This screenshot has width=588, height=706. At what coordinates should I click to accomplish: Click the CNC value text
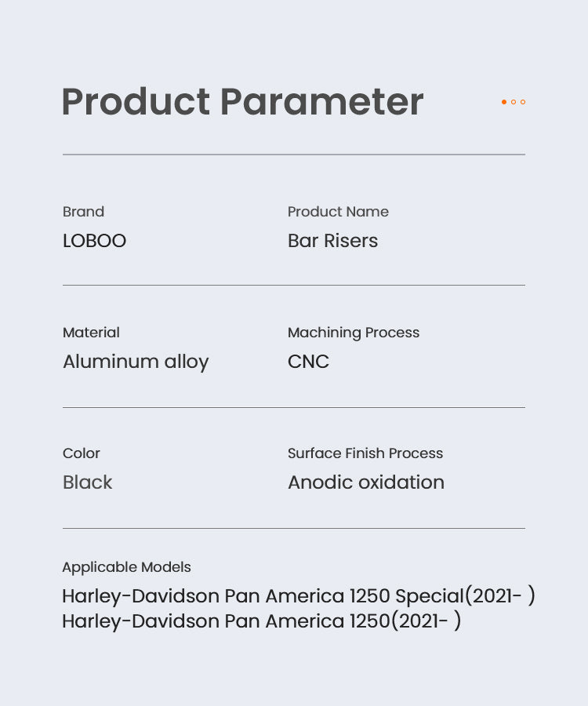pos(308,362)
